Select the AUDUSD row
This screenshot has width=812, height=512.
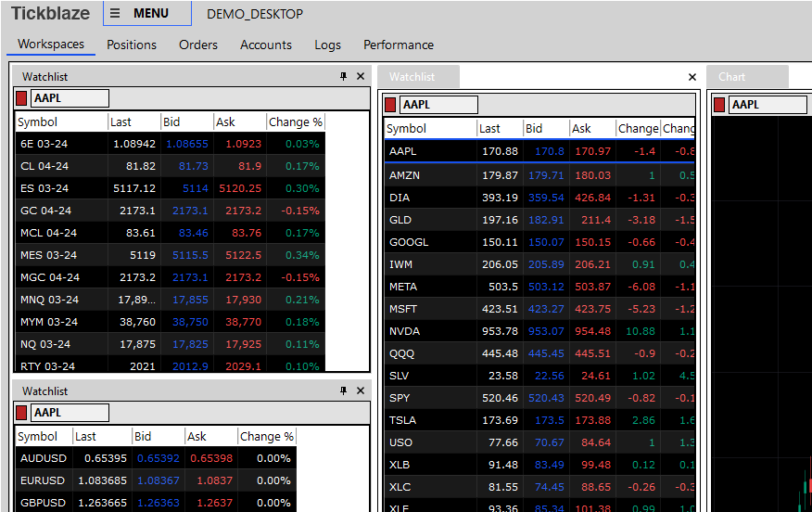156,458
